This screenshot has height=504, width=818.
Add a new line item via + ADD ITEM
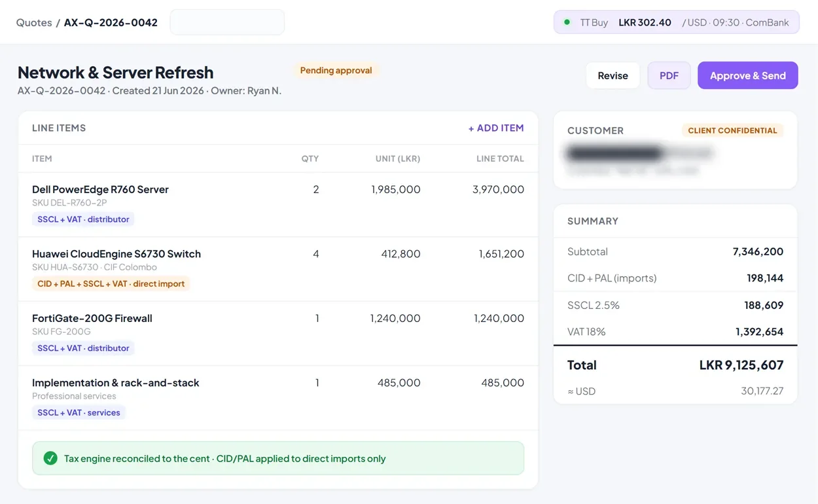(496, 128)
